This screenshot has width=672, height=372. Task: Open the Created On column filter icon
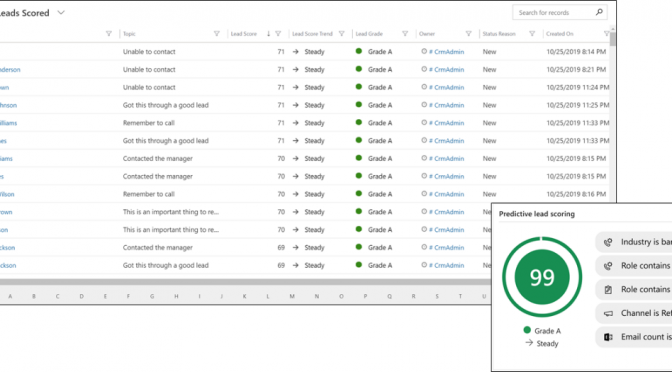(606, 33)
